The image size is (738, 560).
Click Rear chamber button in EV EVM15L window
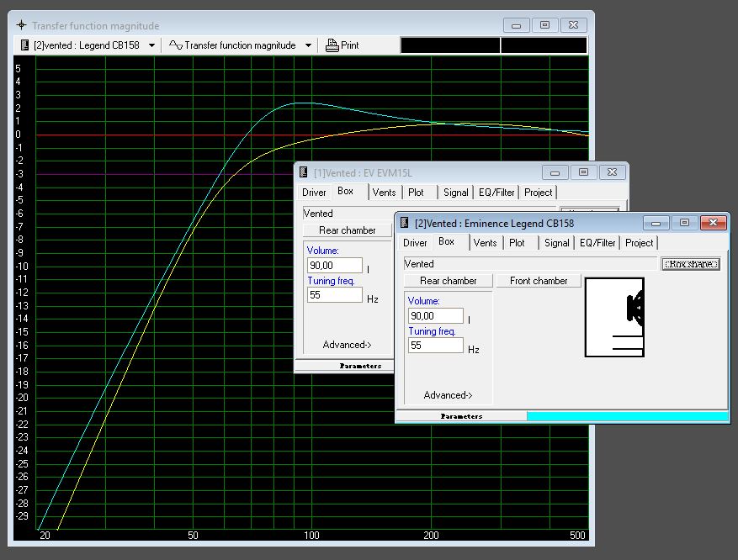[x=348, y=230]
